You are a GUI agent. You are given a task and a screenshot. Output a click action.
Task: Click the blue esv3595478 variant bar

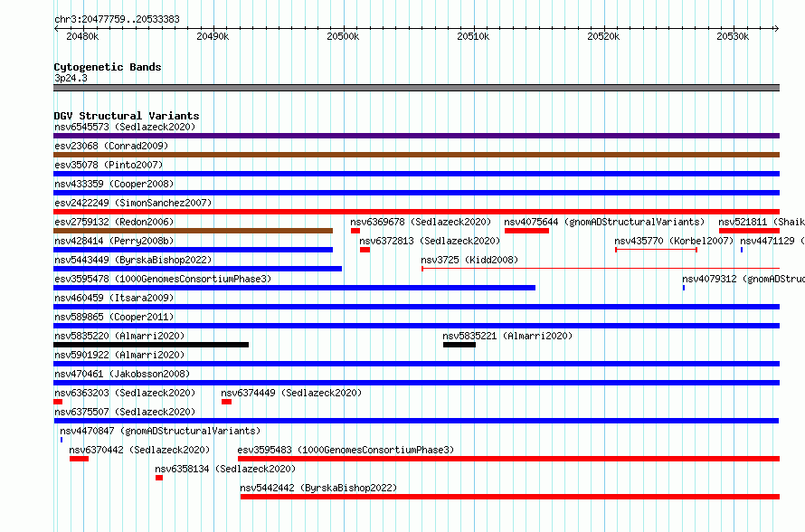[294, 288]
